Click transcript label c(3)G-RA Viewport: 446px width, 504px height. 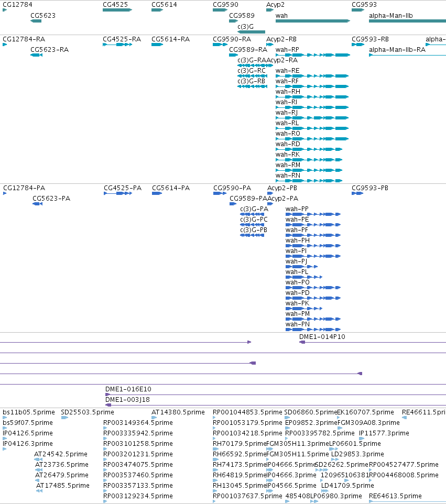(252, 60)
